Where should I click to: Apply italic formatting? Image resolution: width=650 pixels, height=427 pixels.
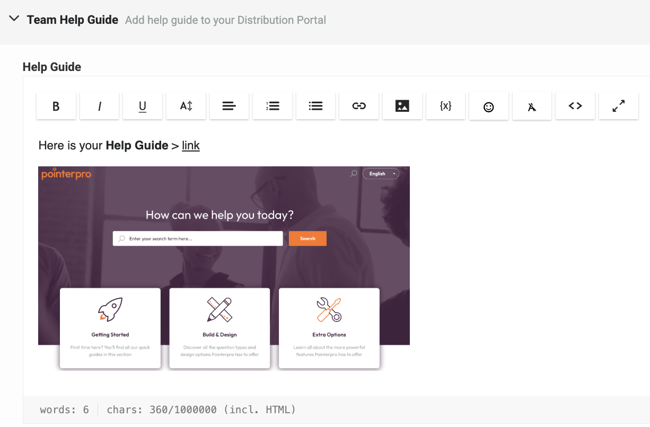point(99,106)
